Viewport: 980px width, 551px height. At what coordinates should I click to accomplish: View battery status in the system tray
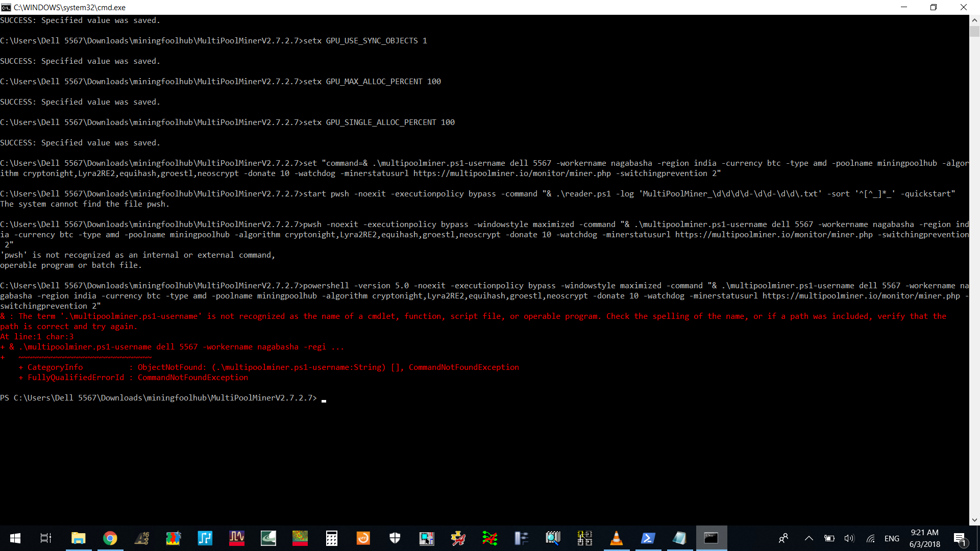pos(829,538)
